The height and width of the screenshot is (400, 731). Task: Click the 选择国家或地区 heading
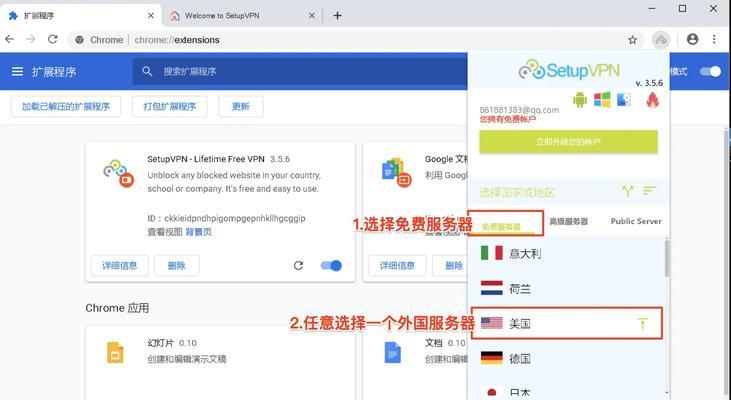click(517, 193)
